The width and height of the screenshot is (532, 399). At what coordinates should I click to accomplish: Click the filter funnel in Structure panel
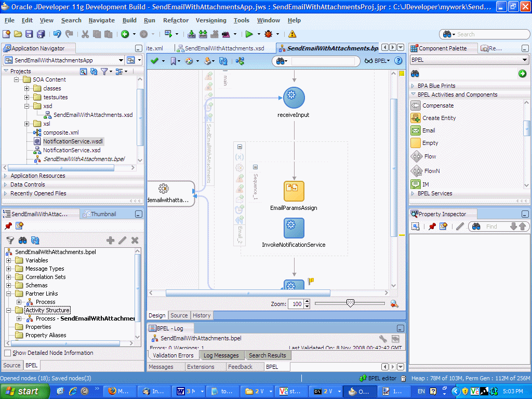click(10, 240)
